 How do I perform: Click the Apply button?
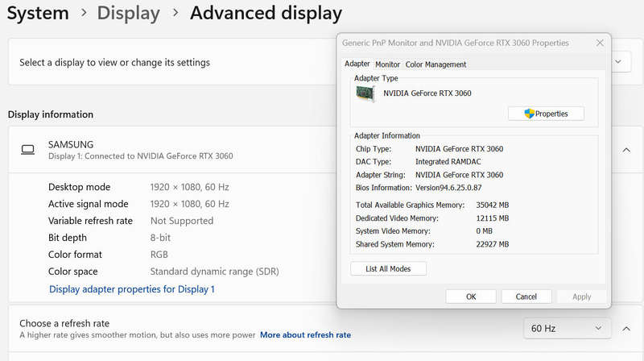point(581,297)
